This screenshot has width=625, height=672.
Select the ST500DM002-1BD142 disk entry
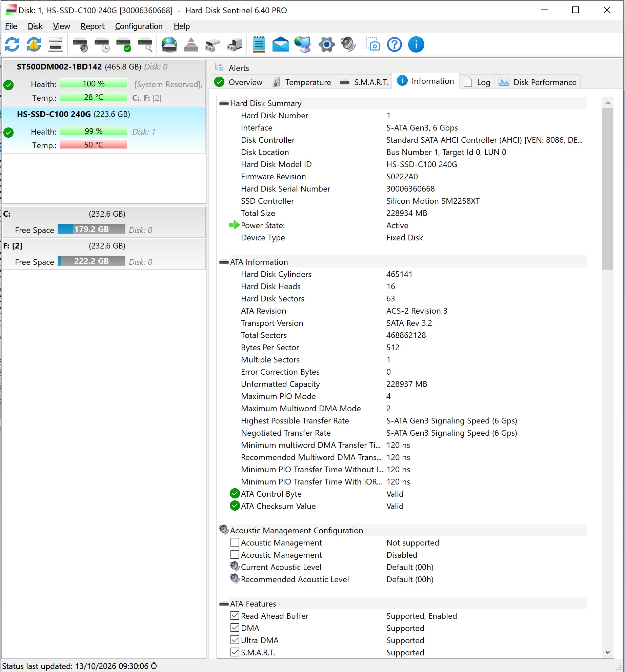(x=104, y=83)
